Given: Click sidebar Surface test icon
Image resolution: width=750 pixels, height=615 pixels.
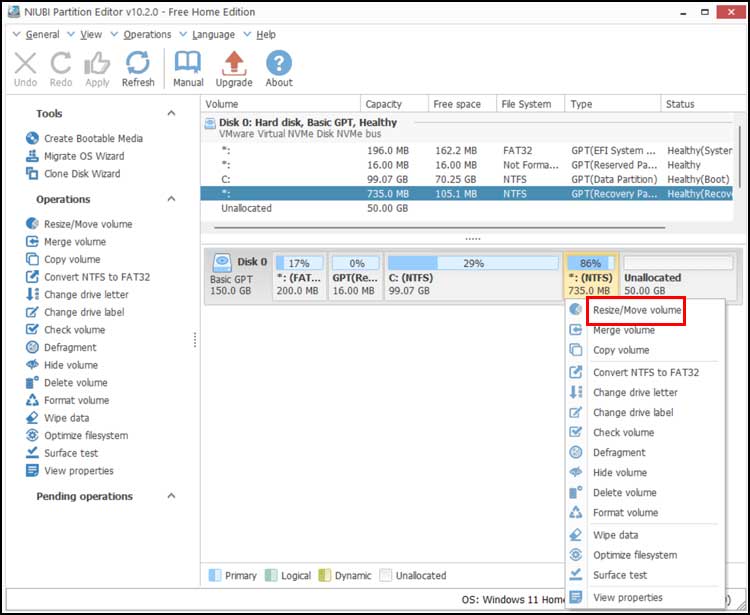Looking at the screenshot, I should click(x=32, y=453).
